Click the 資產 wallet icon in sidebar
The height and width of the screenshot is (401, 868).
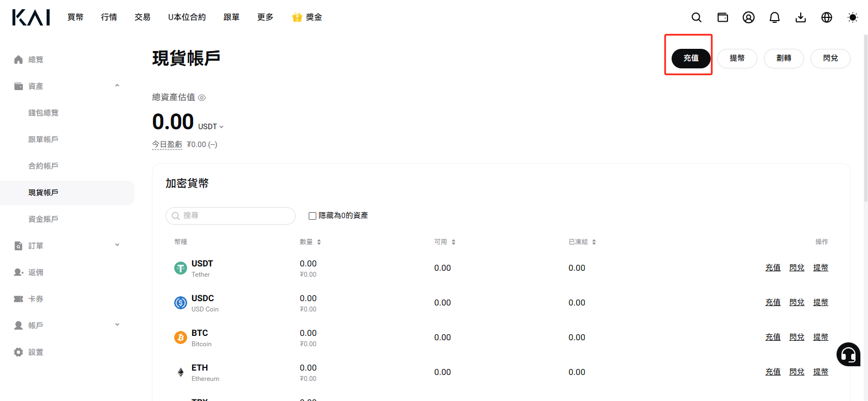click(18, 86)
